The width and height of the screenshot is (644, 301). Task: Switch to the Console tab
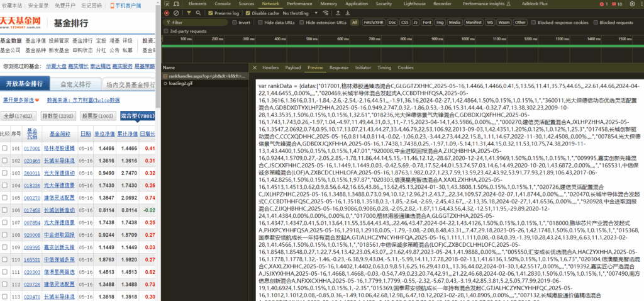pyautogui.click(x=223, y=4)
